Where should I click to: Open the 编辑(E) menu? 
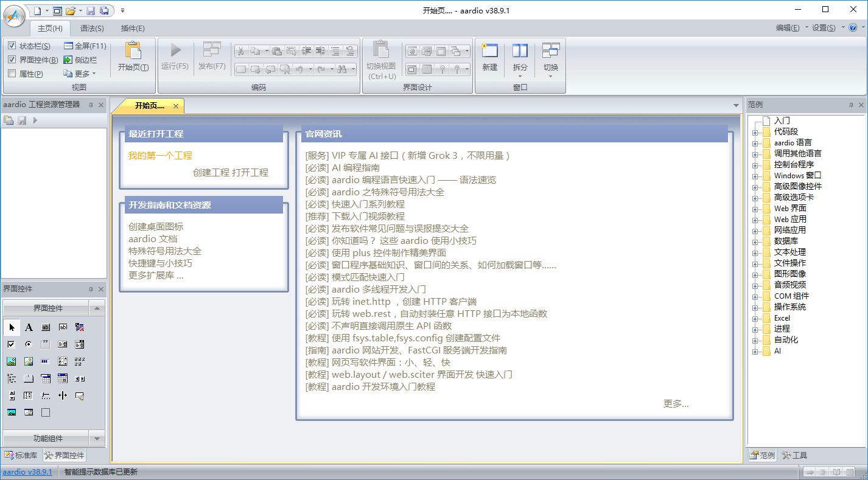point(788,27)
